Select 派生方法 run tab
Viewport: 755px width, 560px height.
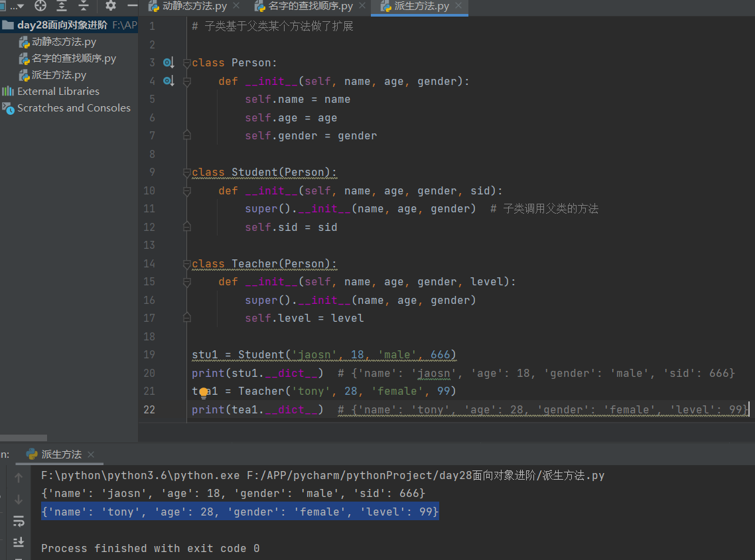[x=62, y=454]
